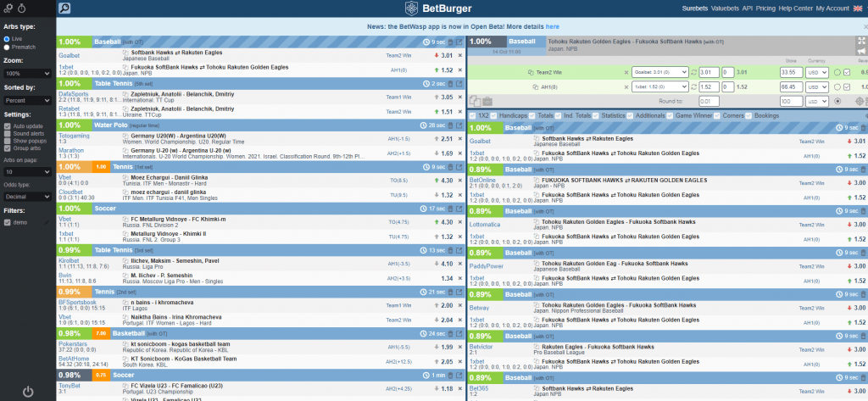Viewport: 868px width, 401px height.
Task: Open the USD currency dropdown for stake 66.45
Action: [x=817, y=87]
